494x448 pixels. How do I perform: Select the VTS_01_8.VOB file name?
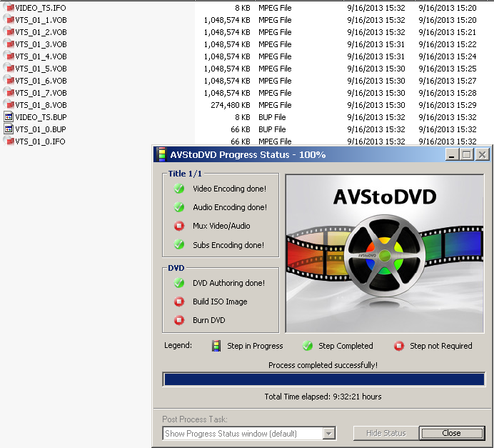[41, 105]
